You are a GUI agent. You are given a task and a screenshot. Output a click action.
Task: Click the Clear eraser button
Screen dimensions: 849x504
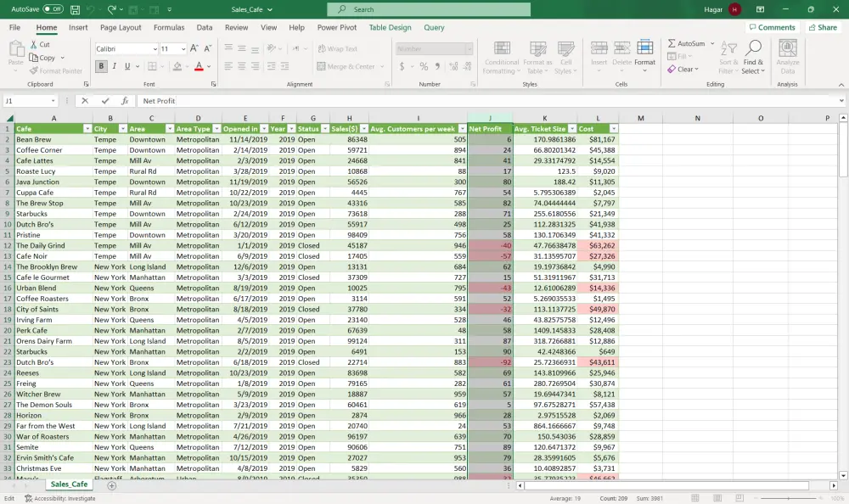coord(683,70)
